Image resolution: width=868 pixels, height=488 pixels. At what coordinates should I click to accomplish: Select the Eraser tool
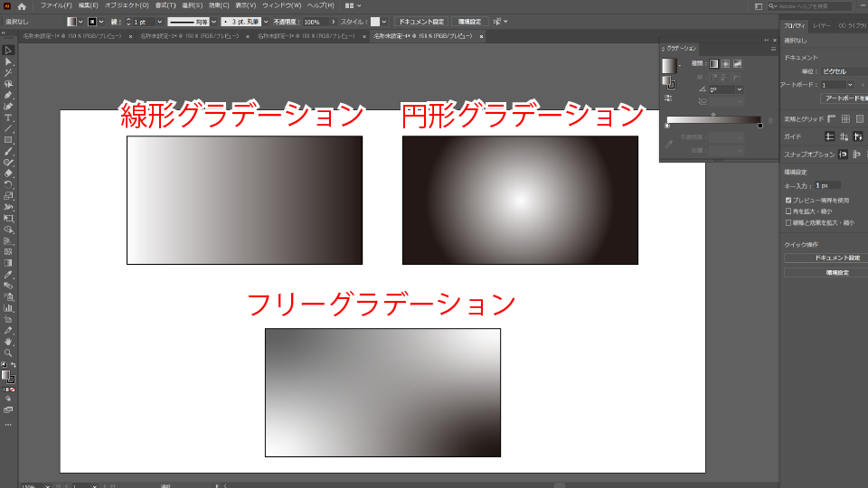(x=8, y=174)
